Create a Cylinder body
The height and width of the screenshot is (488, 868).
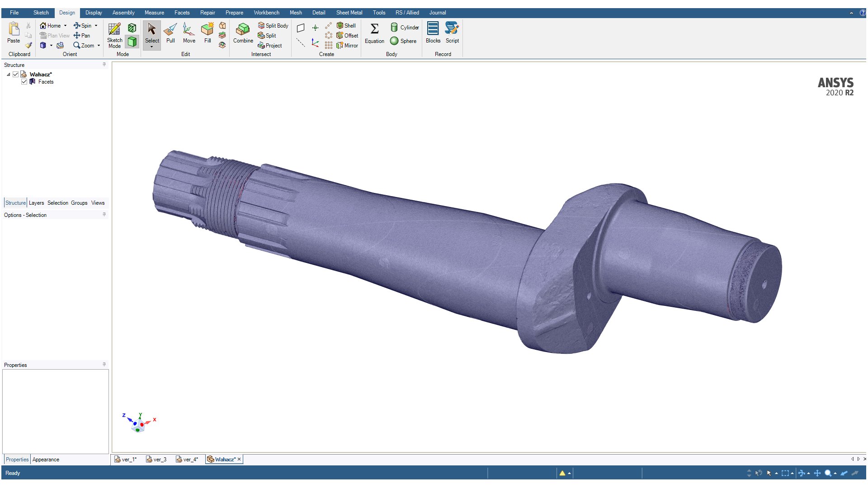[405, 28]
